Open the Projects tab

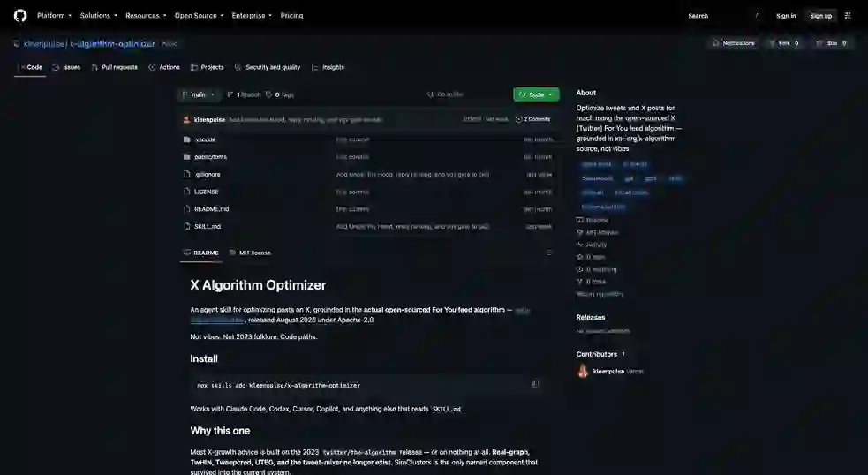[207, 67]
